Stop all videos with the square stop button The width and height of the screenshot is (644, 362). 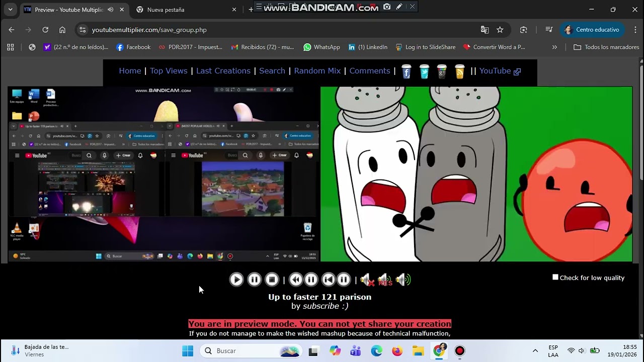click(x=272, y=280)
